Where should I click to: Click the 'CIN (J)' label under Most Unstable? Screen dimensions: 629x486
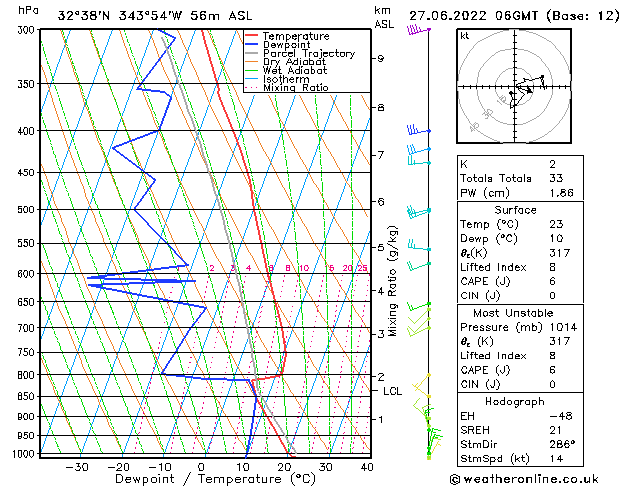[x=480, y=384]
